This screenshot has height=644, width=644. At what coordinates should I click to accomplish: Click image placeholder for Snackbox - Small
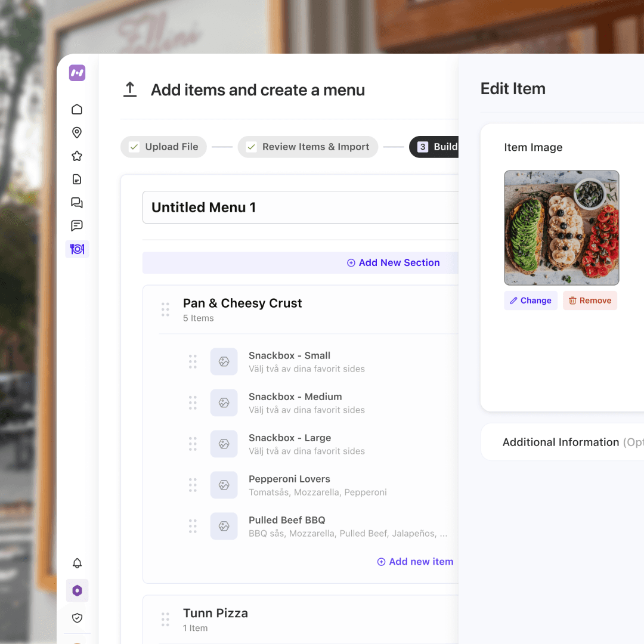224,361
